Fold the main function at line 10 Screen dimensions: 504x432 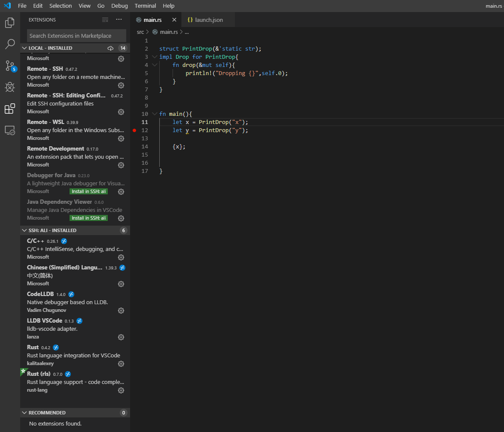pyautogui.click(x=155, y=114)
